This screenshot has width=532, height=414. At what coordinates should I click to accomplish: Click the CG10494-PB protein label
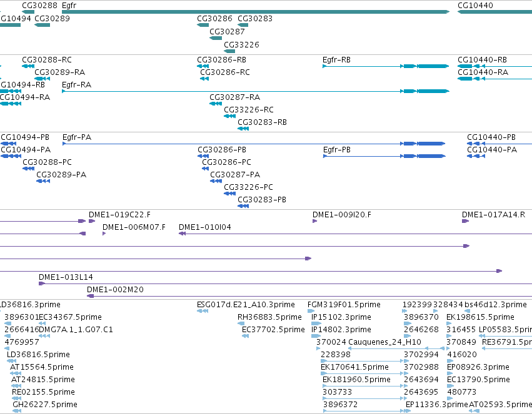click(x=25, y=137)
